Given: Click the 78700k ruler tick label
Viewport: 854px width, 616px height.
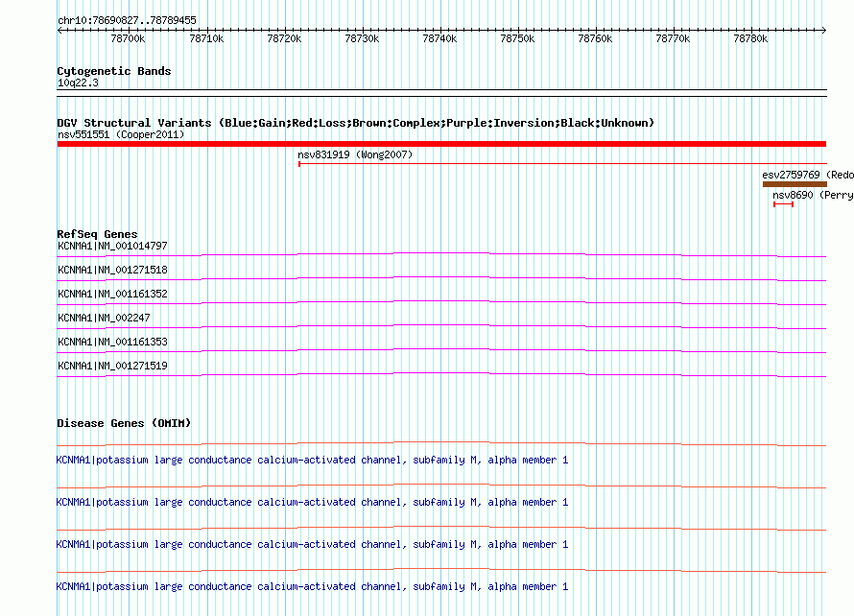Looking at the screenshot, I should coord(128,38).
